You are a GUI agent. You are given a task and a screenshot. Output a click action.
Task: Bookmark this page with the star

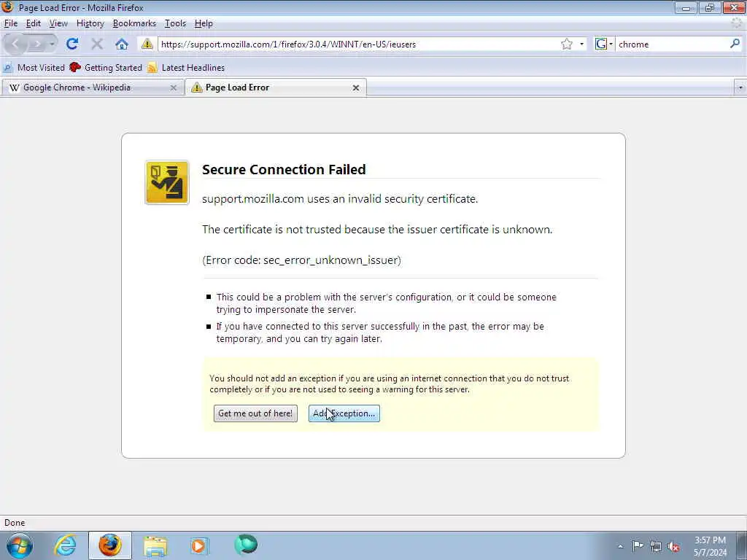click(566, 44)
